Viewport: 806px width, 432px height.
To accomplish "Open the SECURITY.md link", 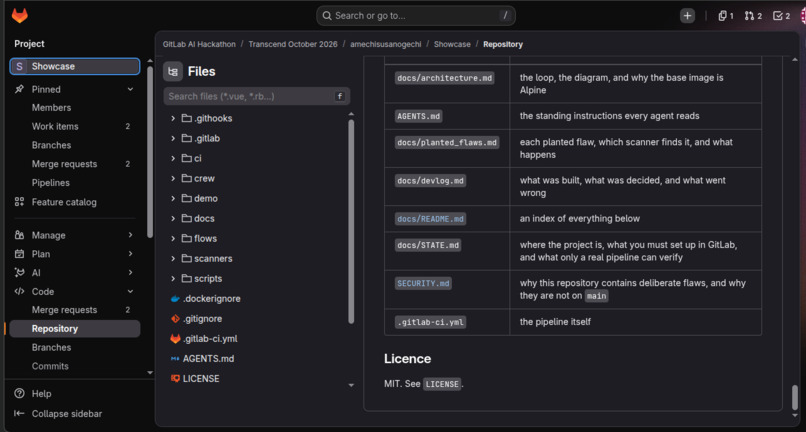I will coord(423,283).
